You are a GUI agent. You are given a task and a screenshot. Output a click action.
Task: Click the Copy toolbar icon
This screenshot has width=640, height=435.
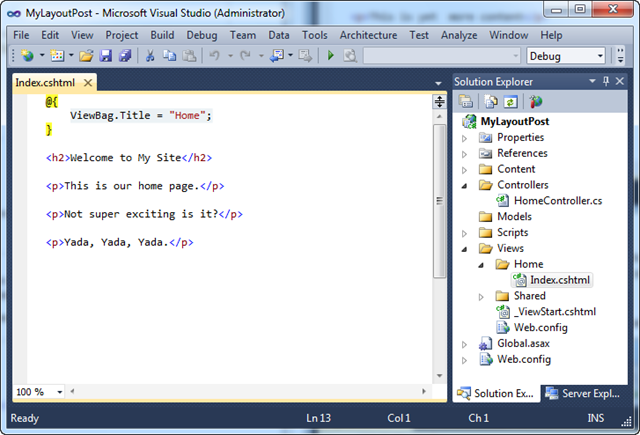169,55
